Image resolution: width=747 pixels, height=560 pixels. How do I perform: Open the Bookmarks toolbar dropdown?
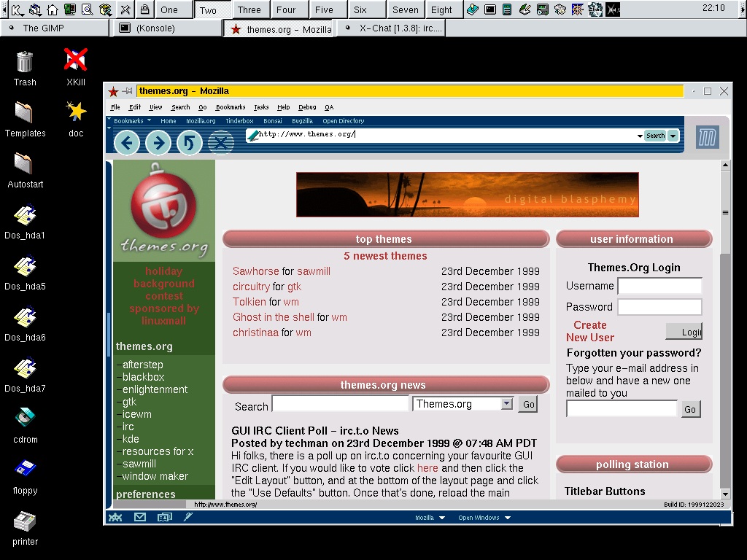click(133, 121)
